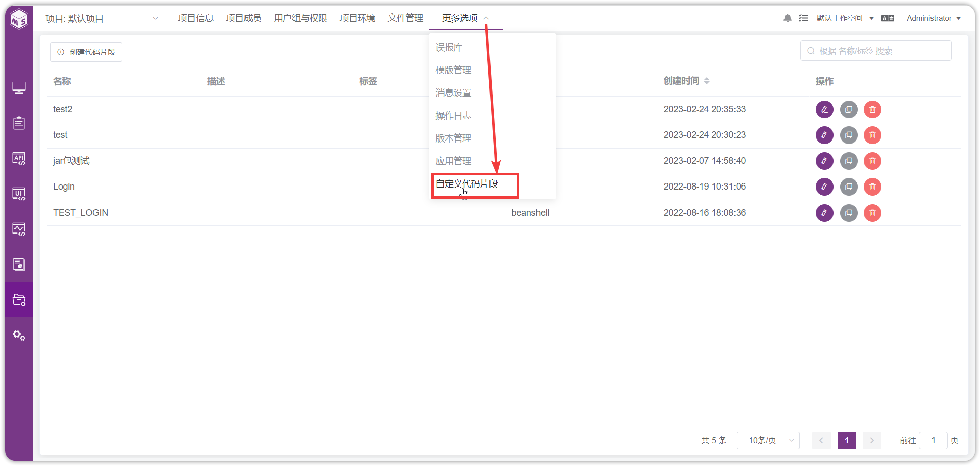Select page 1 in pagination
980x466 pixels.
click(x=847, y=440)
